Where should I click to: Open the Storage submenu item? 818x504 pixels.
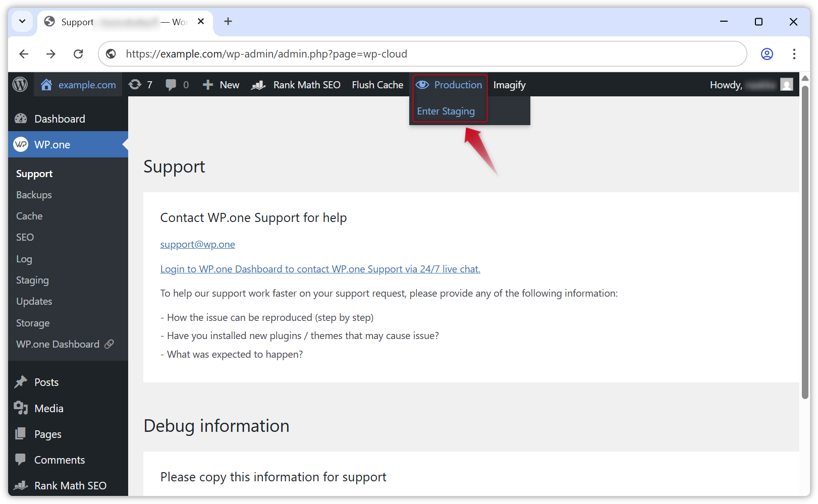coord(33,323)
